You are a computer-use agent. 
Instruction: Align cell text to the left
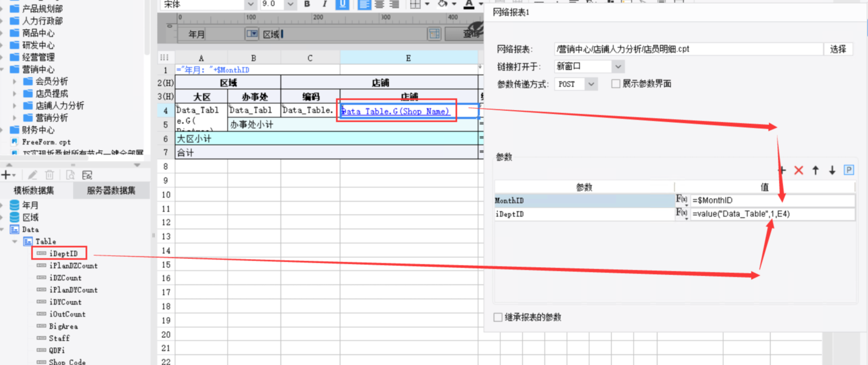pyautogui.click(x=364, y=4)
